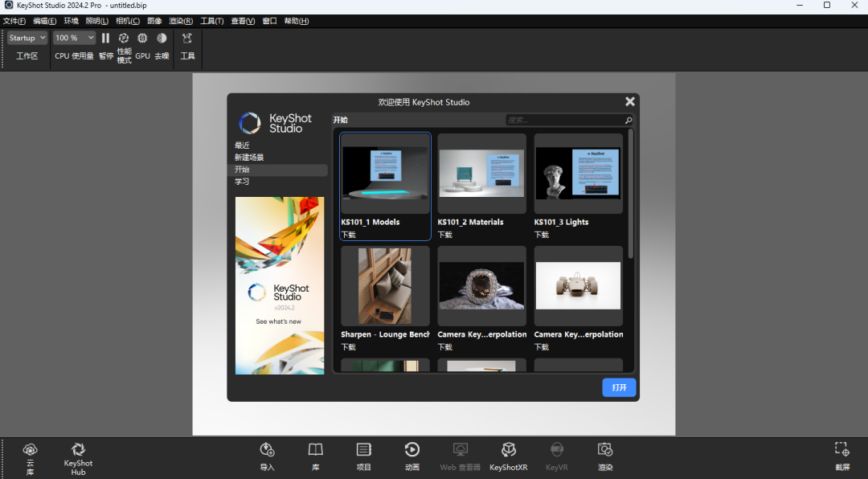Click the Web Viewer (Web 查看器) icon
Image resolution: width=868 pixels, height=479 pixels.
[460, 449]
